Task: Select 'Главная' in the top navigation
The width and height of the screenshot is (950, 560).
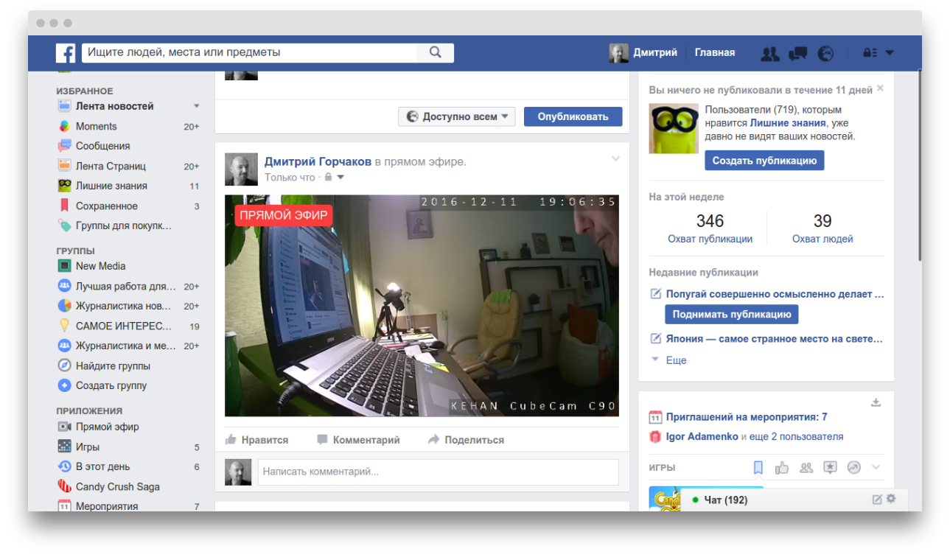Action: click(x=715, y=53)
